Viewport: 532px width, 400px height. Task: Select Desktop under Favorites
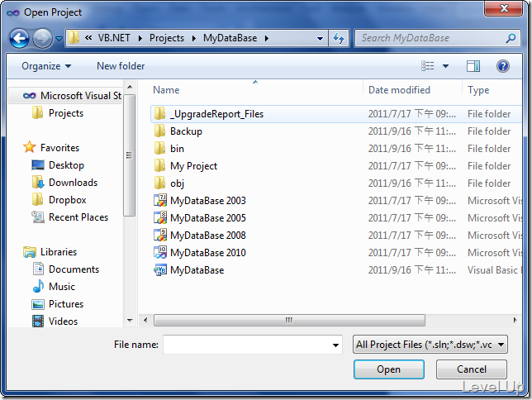(x=58, y=165)
